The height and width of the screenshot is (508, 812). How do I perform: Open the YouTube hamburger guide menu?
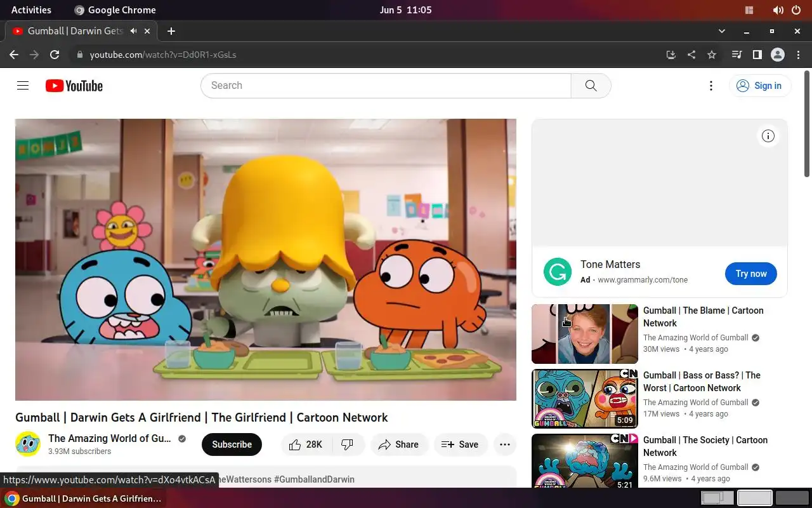click(x=23, y=86)
